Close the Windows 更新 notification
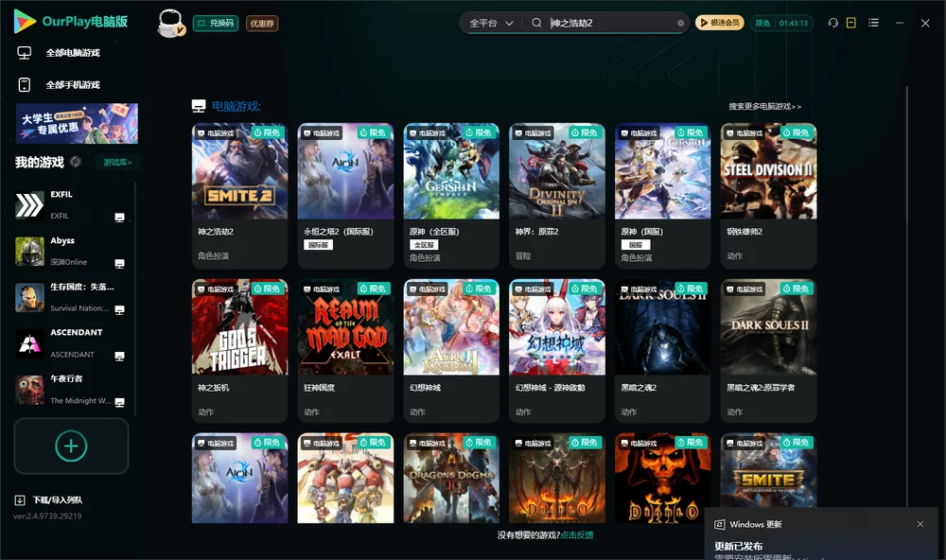This screenshot has height=560, width=946. pos(920,524)
